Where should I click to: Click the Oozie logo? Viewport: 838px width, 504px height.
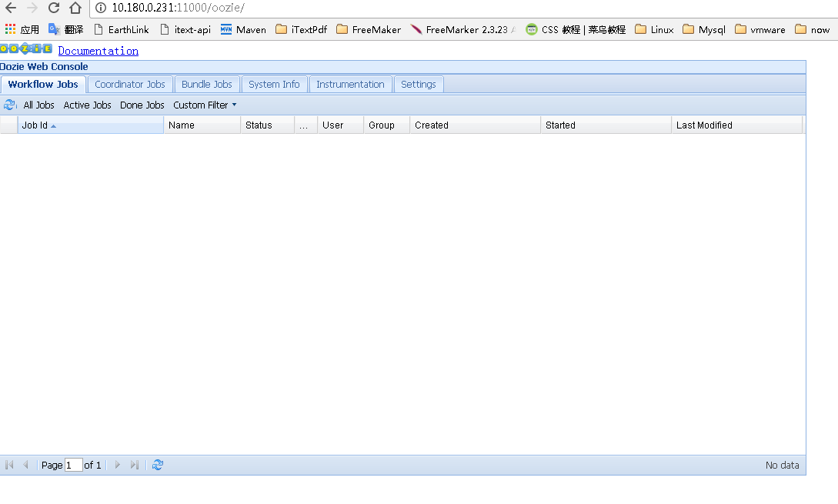coord(26,48)
